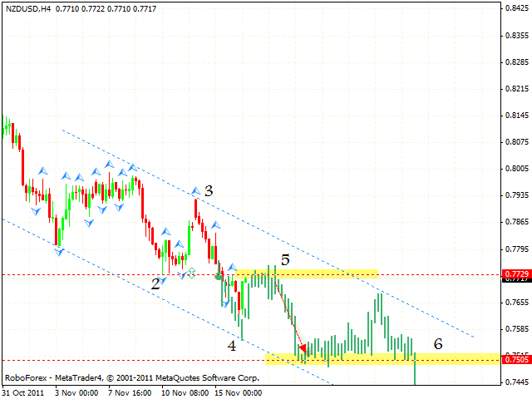Select the 0.7505 price level tag
532x399 pixels.
point(515,360)
